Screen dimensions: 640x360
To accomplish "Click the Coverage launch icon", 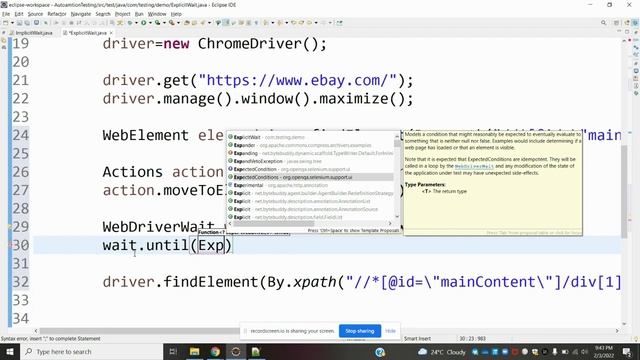I will [x=158, y=23].
